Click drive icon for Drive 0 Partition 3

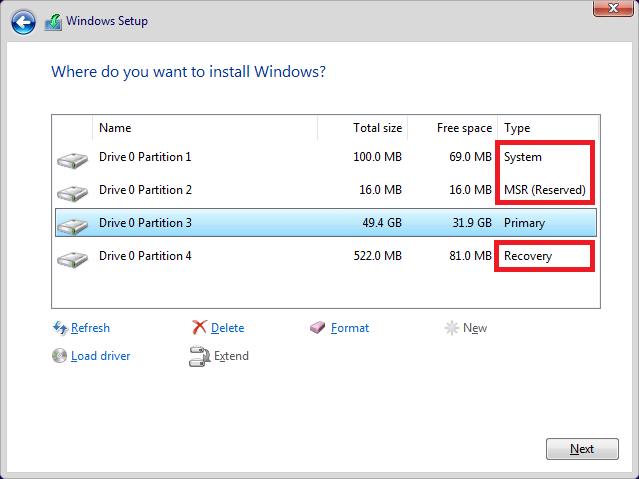pyautogui.click(x=73, y=226)
